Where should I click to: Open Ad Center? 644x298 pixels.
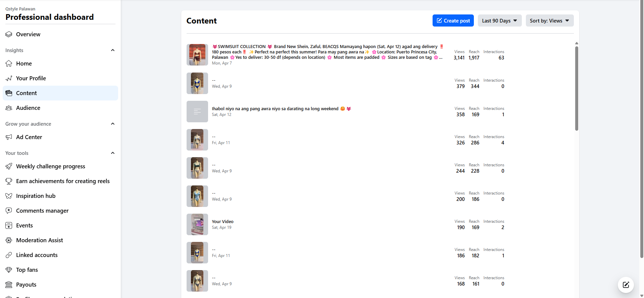pos(60,137)
